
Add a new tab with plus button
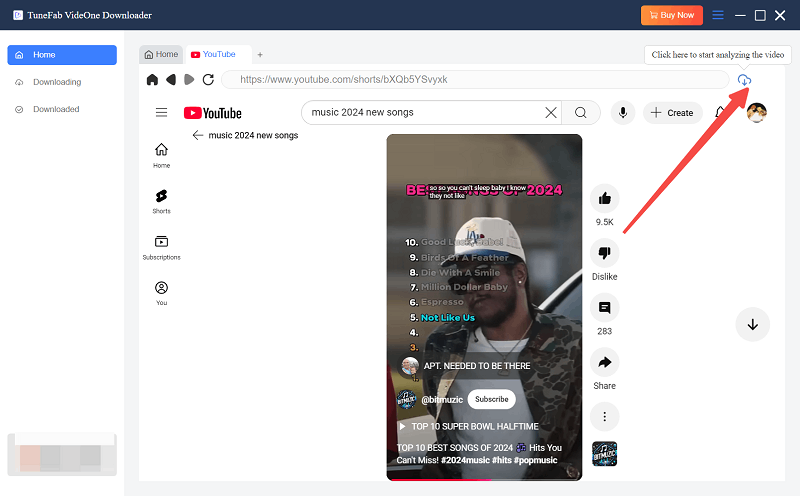point(260,55)
